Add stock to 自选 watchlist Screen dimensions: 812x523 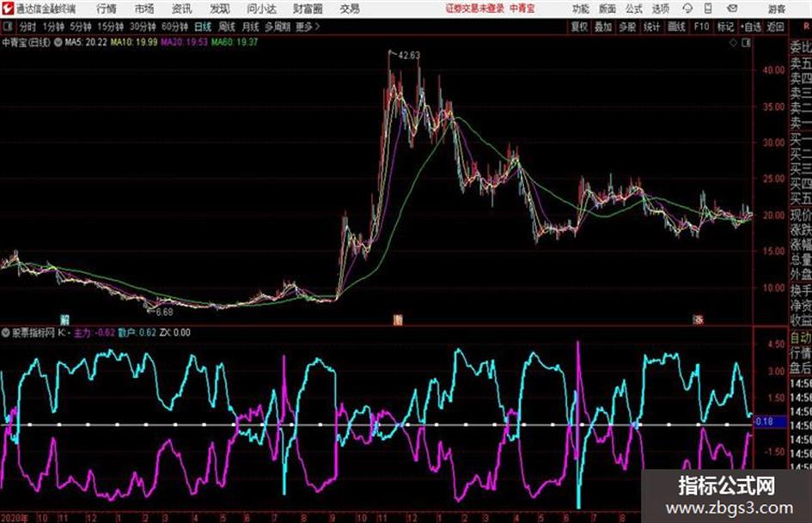click(x=751, y=27)
